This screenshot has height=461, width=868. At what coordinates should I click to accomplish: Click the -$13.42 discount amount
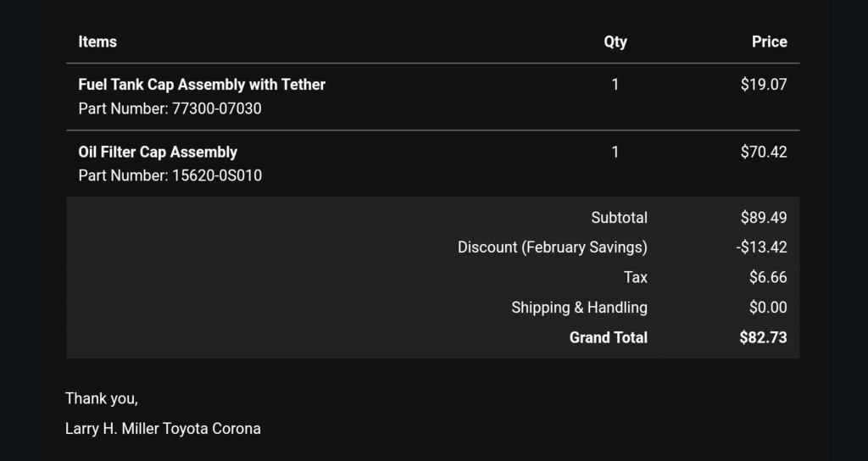[762, 247]
